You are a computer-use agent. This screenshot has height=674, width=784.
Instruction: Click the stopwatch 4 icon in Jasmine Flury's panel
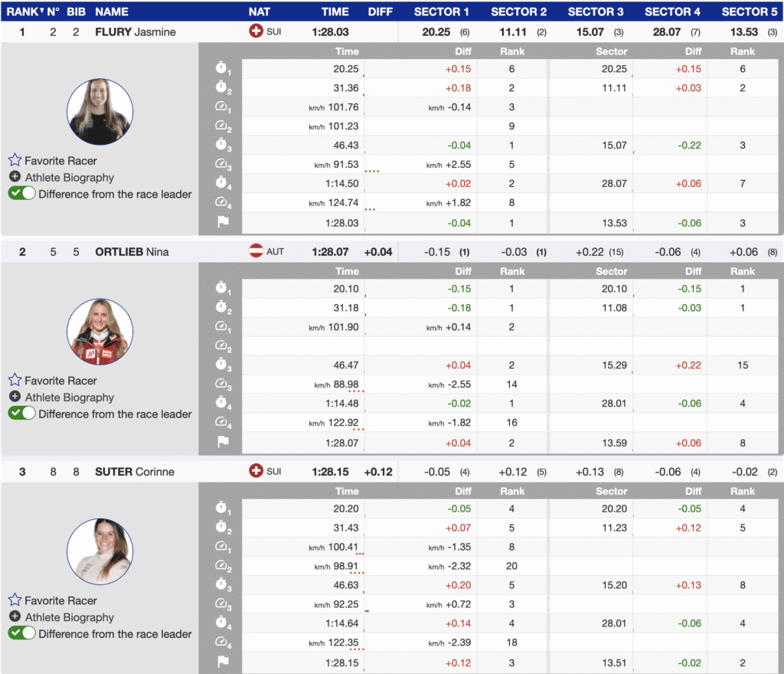tap(222, 184)
